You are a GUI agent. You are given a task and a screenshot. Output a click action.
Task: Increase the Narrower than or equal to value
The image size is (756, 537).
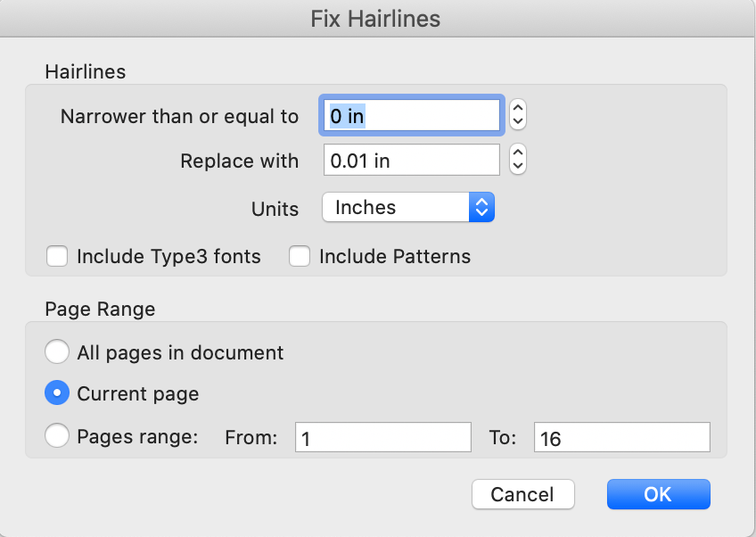pyautogui.click(x=518, y=108)
